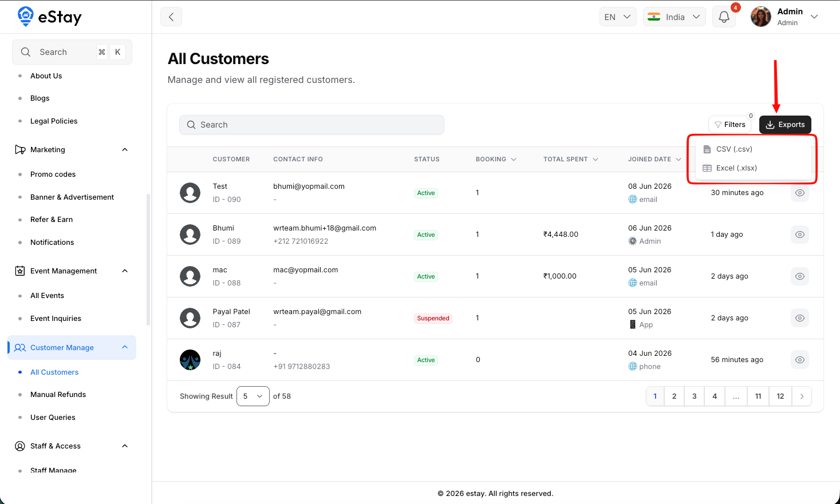Viewport: 840px width, 504px height.
Task: Click the sidebar Search box
Action: click(72, 52)
